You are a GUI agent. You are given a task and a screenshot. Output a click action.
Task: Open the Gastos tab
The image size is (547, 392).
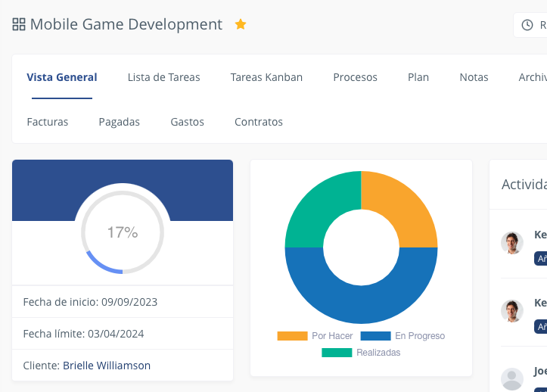coord(187,122)
